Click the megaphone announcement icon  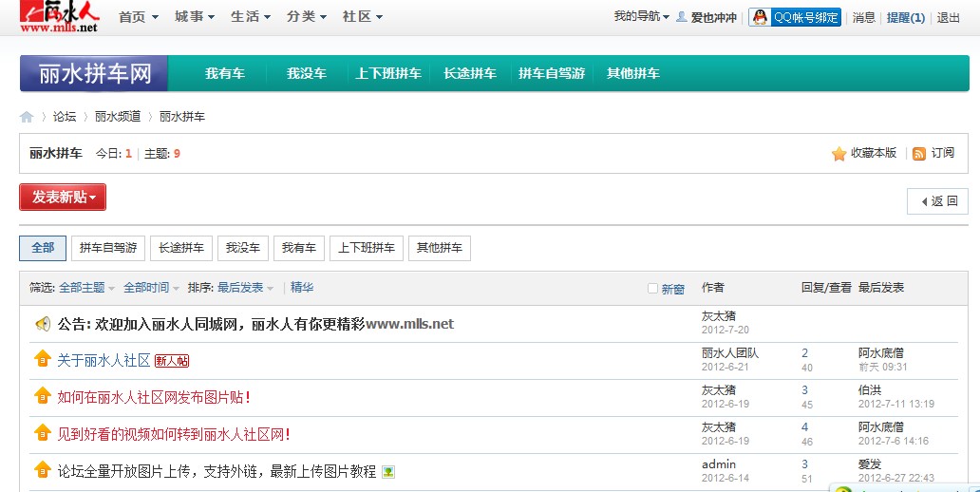point(43,324)
